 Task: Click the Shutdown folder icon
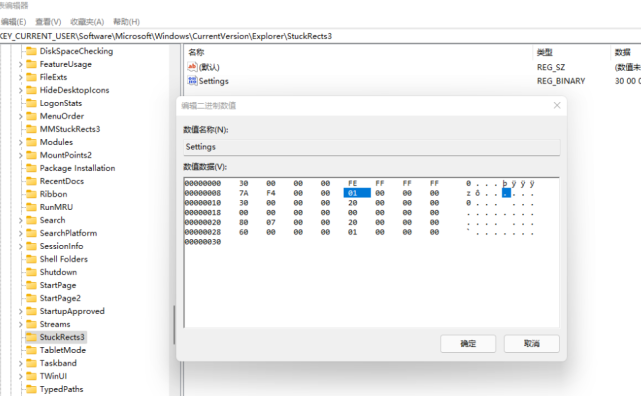point(31,272)
